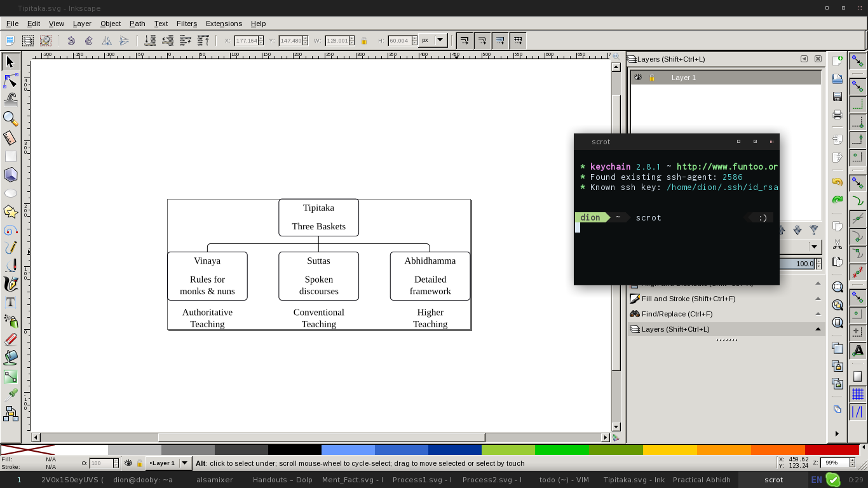The image size is (868, 488).
Task: Select the Tweak tool
Action: click(x=10, y=99)
